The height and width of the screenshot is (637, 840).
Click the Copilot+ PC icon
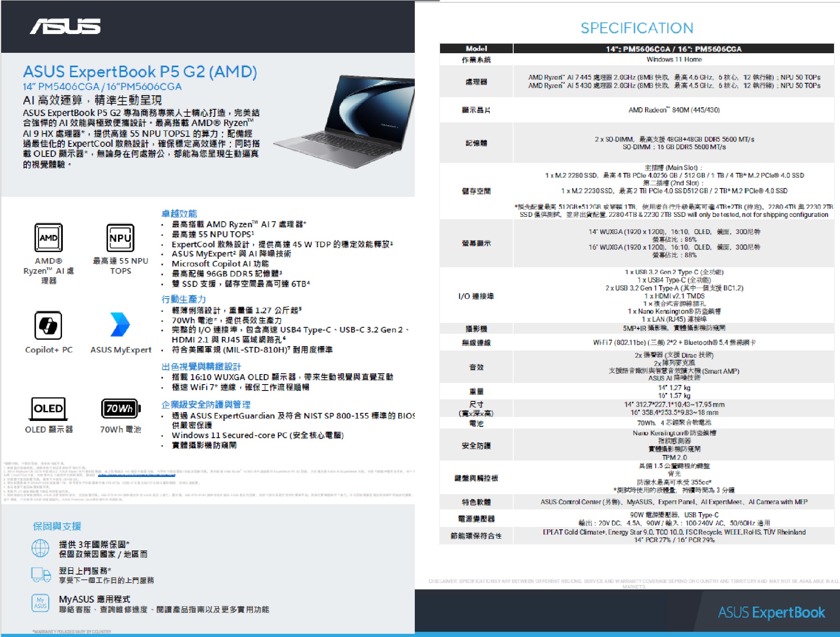tap(48, 325)
